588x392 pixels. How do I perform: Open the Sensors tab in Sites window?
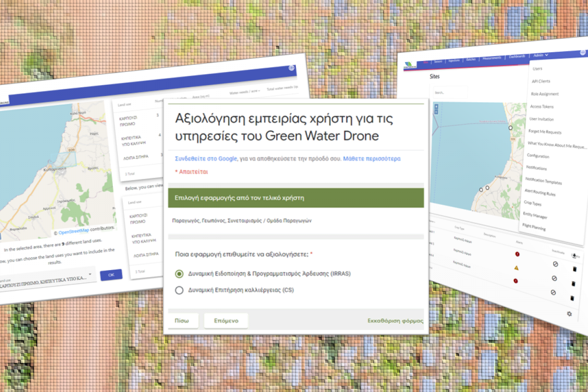[438, 61]
